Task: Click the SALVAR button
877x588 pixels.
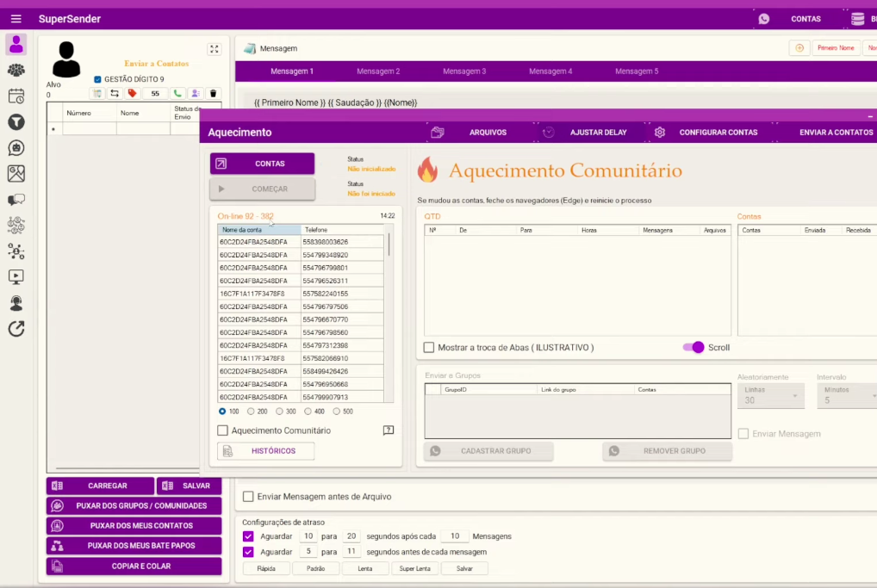Action: coord(189,486)
